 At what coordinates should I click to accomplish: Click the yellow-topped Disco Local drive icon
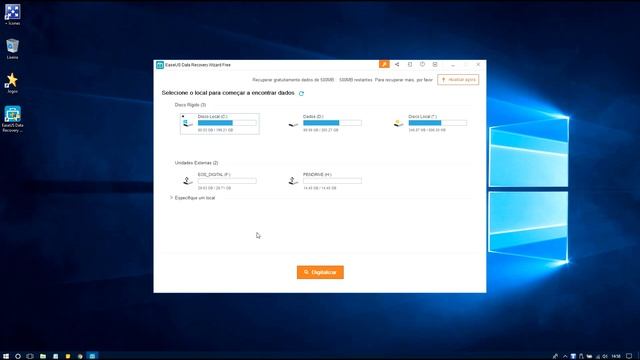pyautogui.click(x=398, y=123)
